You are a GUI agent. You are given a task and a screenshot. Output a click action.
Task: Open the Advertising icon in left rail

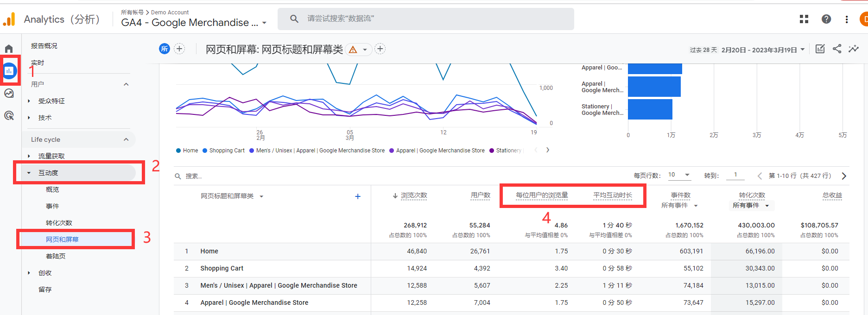click(x=9, y=115)
